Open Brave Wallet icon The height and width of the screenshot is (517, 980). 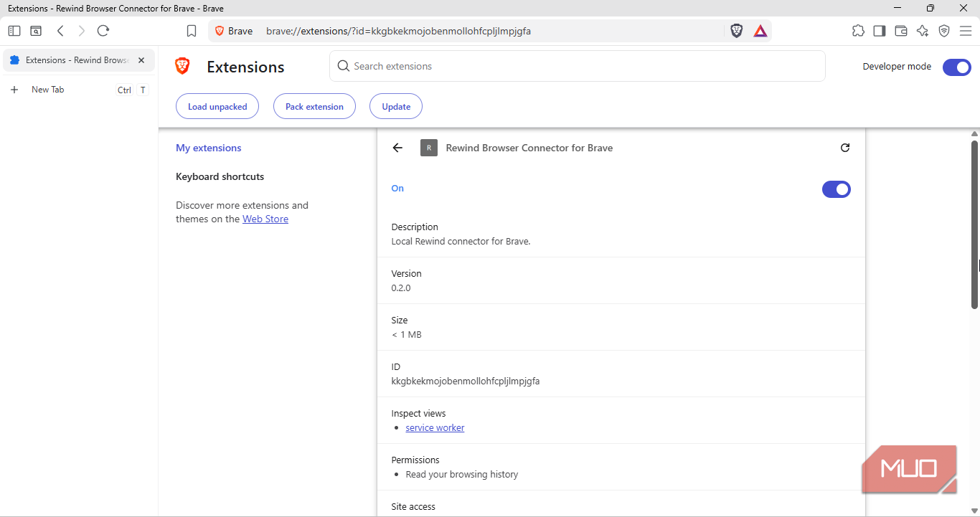(901, 31)
